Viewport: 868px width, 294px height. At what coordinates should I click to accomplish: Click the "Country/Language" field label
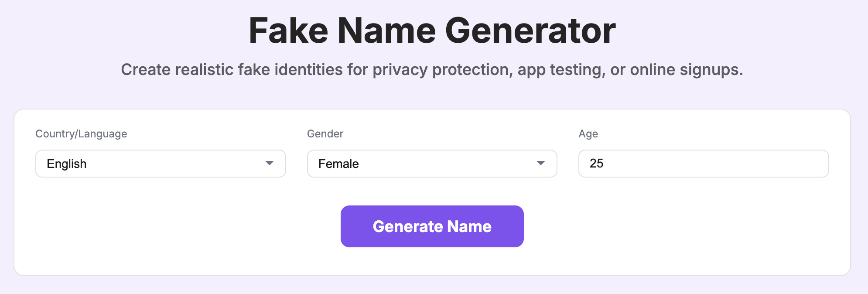(81, 134)
